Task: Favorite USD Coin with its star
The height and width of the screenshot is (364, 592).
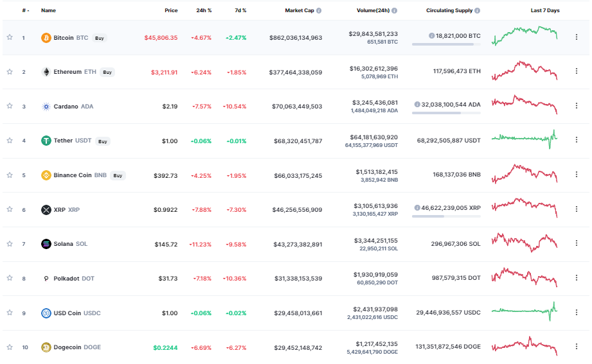Action: [x=10, y=313]
